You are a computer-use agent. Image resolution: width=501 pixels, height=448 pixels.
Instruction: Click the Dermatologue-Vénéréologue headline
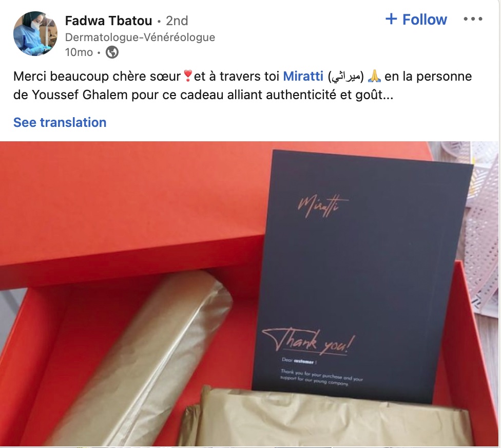pyautogui.click(x=140, y=38)
